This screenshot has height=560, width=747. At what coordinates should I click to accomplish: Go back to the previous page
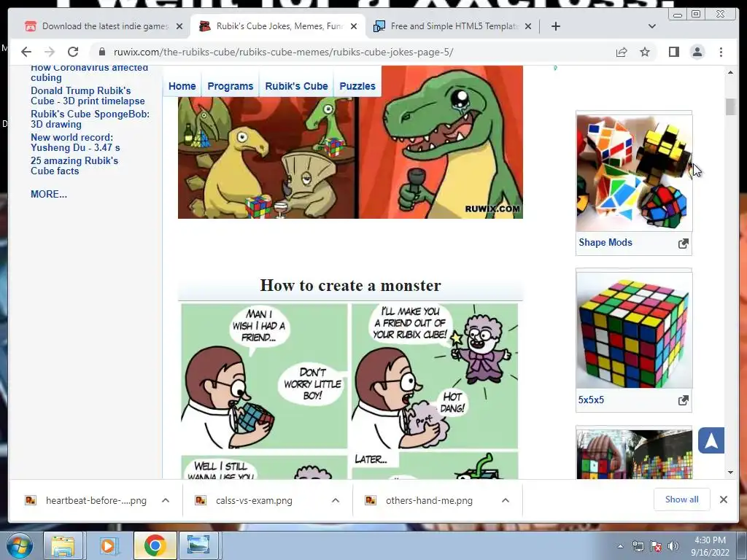(x=26, y=52)
